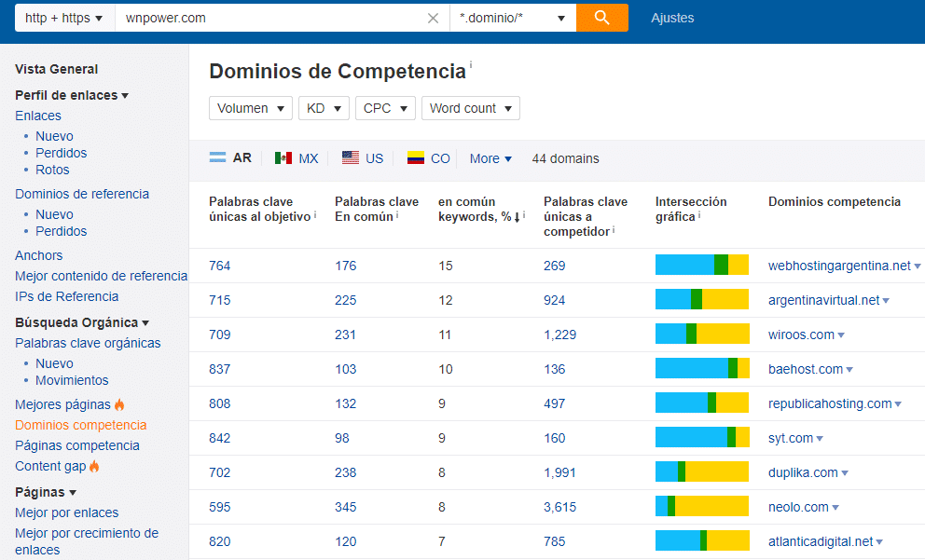Click the CO country tab
Screen dimensions: 925x560
pyautogui.click(x=429, y=158)
